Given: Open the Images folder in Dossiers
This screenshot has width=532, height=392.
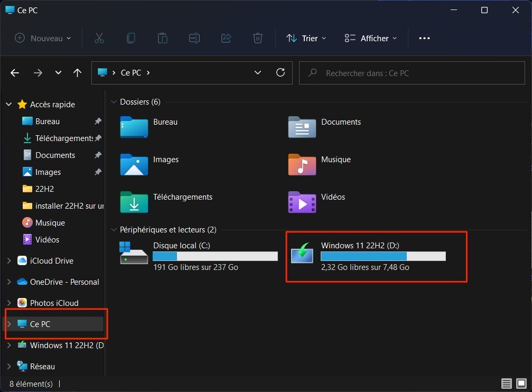Looking at the screenshot, I should tap(134, 165).
